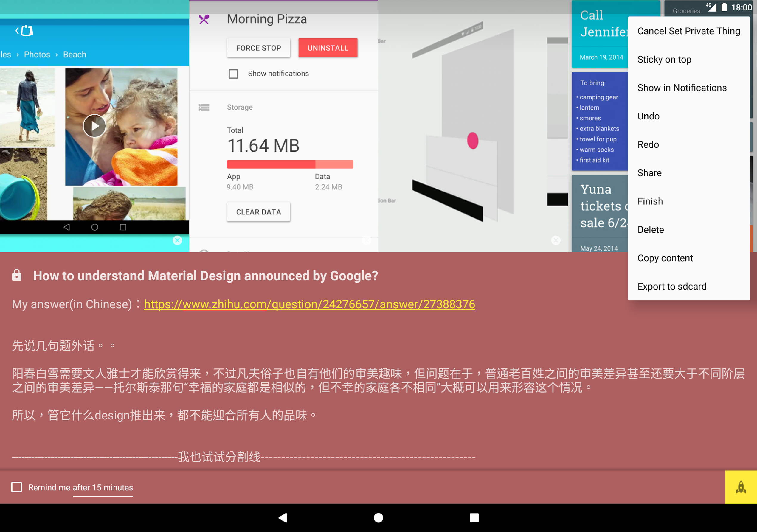Viewport: 757px width, 532px height.
Task: Remove first image with its X icon
Action: pos(177,240)
